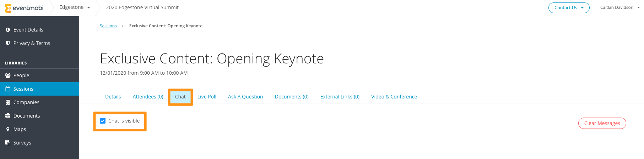The image size is (644, 159).
Task: Click the Surveys icon in sidebar
Action: [8, 143]
